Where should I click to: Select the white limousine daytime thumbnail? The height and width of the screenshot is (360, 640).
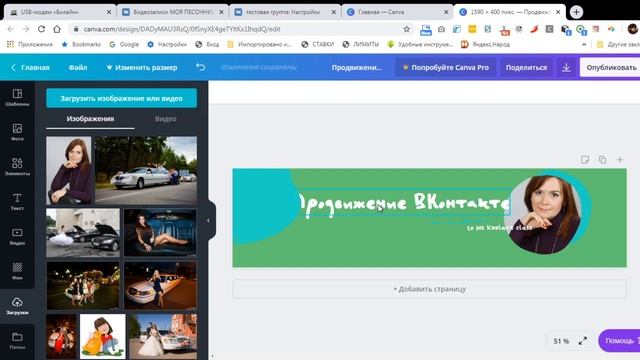146,170
